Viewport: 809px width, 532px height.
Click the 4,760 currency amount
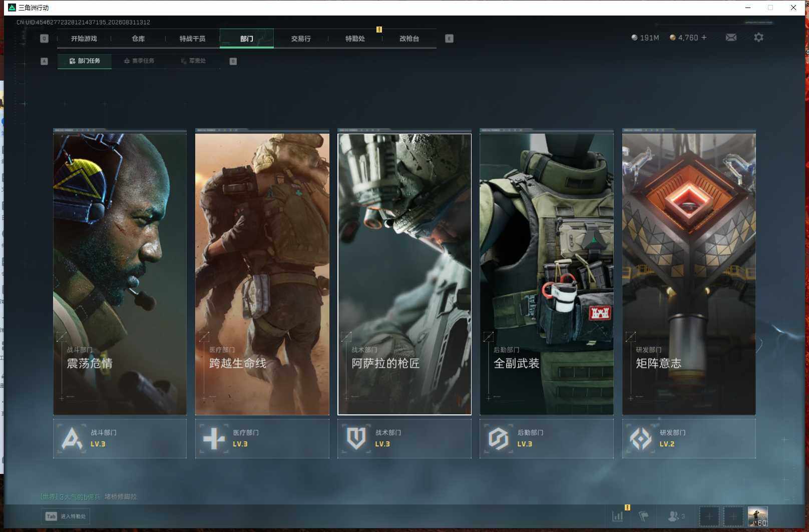point(688,38)
